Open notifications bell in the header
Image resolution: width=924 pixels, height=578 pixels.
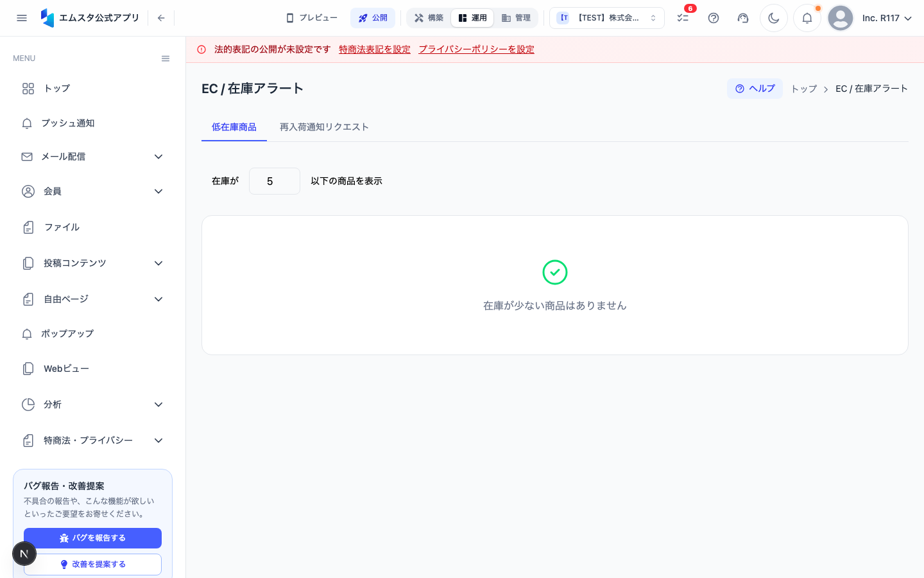[807, 18]
